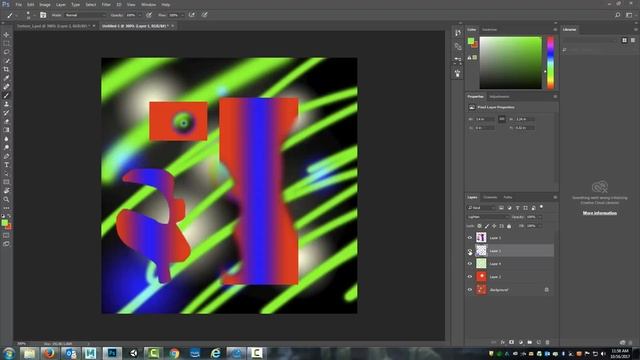Select the Gradient tool
The image size is (640, 360).
point(6,130)
